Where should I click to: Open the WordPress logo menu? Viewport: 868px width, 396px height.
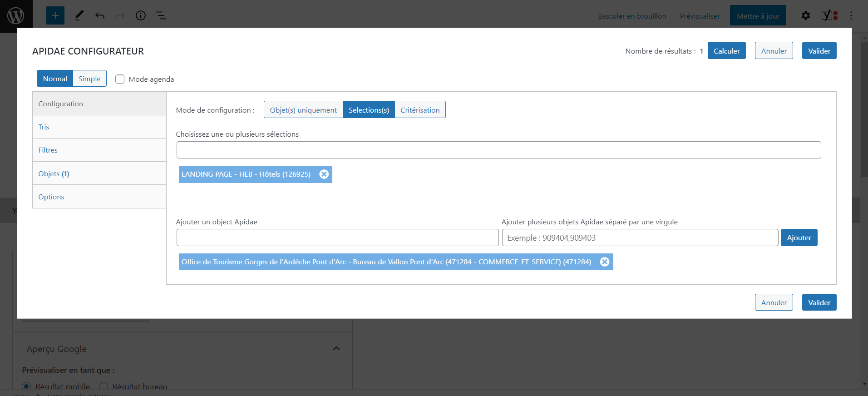(16, 16)
